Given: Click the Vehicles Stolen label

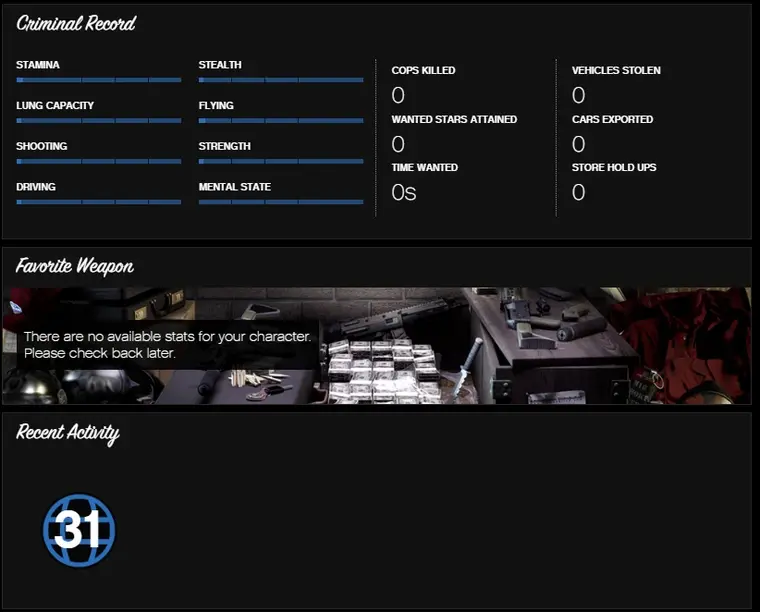Looking at the screenshot, I should [616, 70].
